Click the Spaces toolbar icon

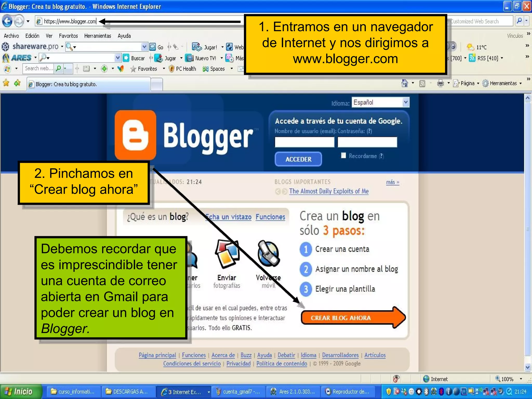205,69
